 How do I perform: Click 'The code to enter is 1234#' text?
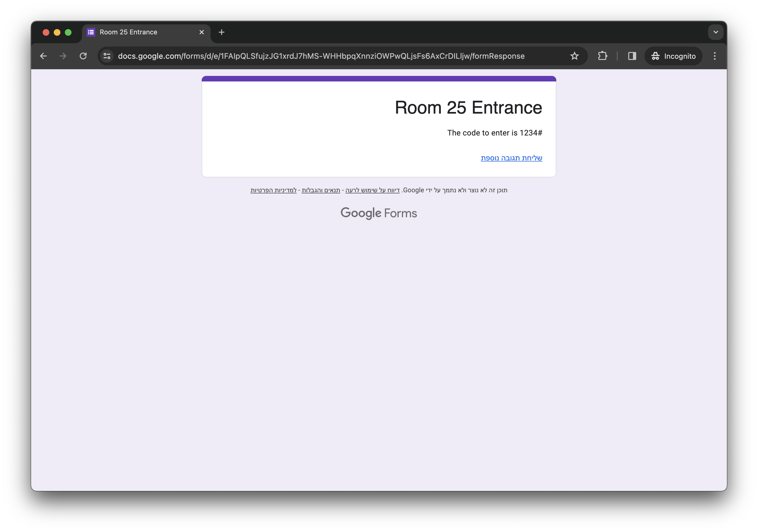coord(495,133)
